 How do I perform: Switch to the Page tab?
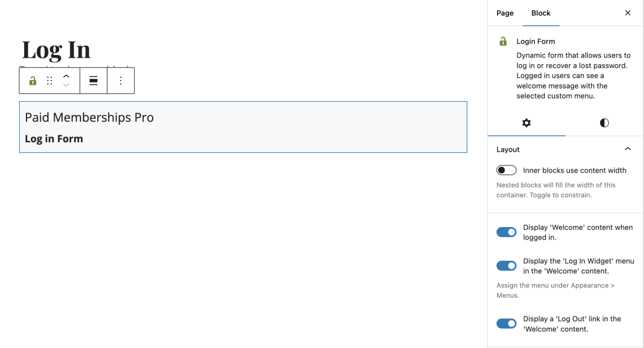(505, 13)
